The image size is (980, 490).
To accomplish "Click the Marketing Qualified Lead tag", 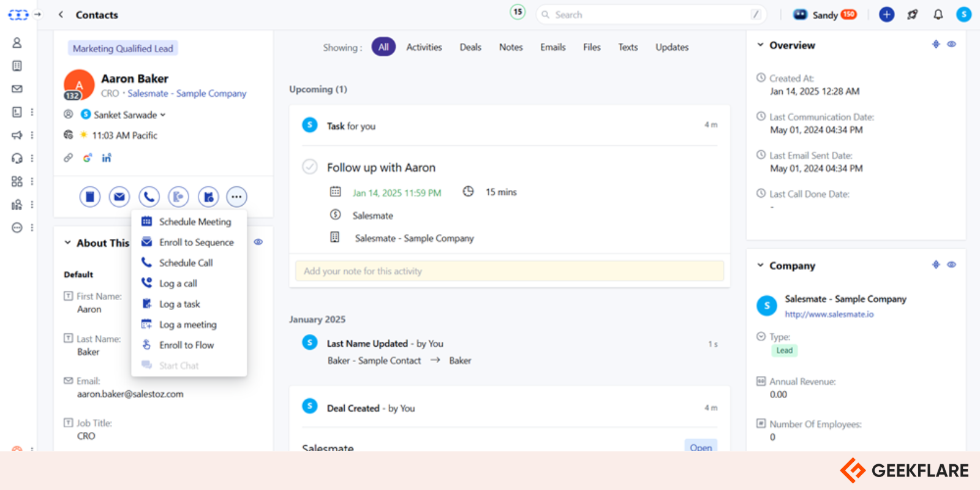I will 123,48.
